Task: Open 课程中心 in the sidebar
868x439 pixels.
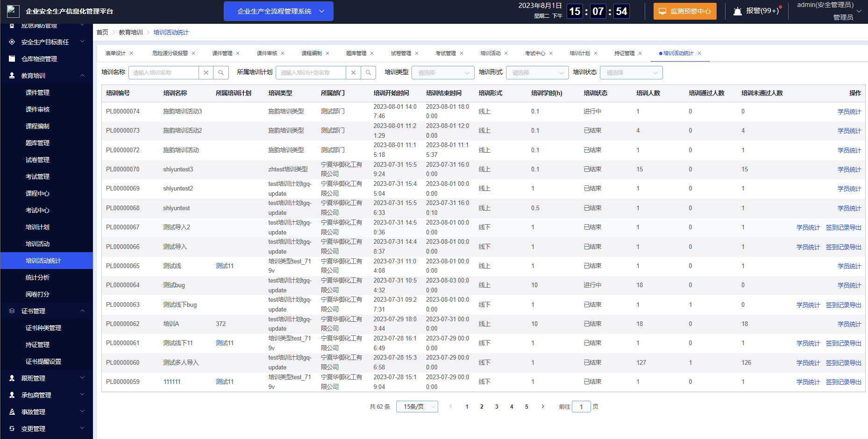Action: pos(37,193)
